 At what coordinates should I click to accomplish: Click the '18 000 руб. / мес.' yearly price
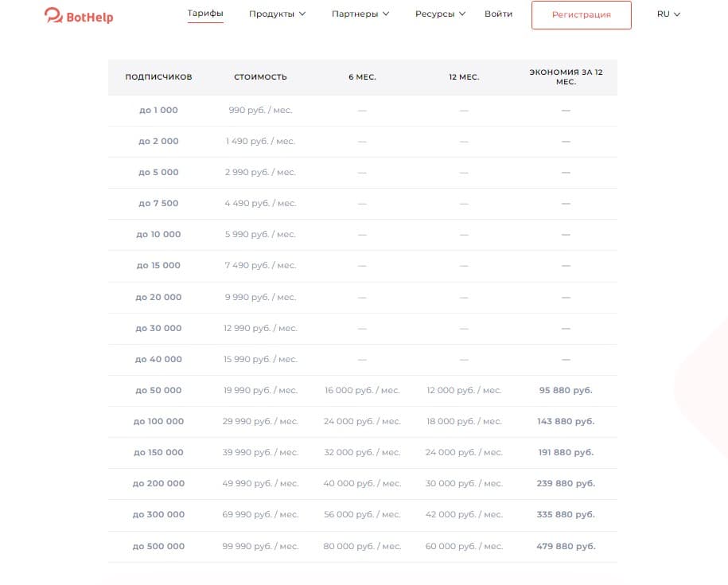click(464, 422)
